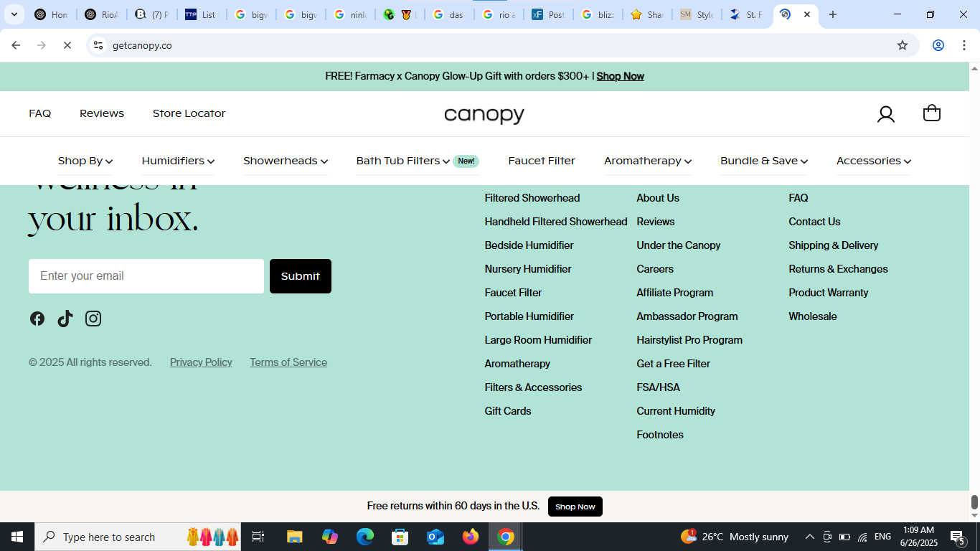Screen dimensions: 980x551
Task: Open notification center icon
Action: (x=958, y=537)
